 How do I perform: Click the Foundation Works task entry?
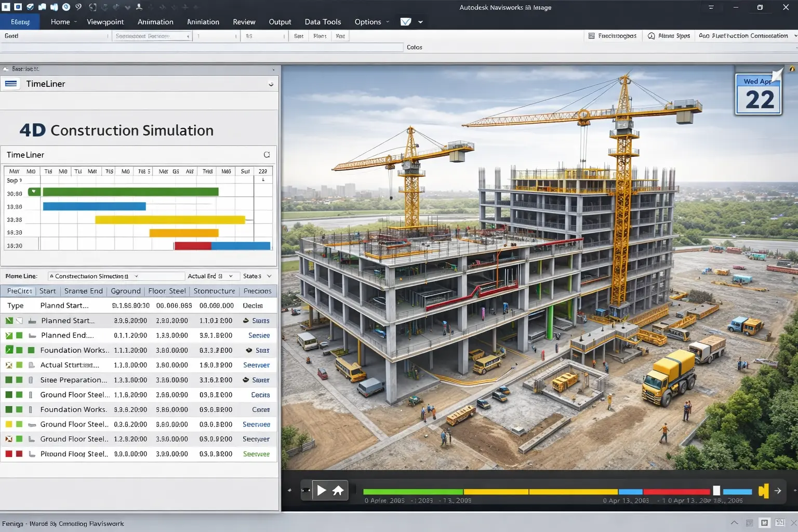point(74,350)
